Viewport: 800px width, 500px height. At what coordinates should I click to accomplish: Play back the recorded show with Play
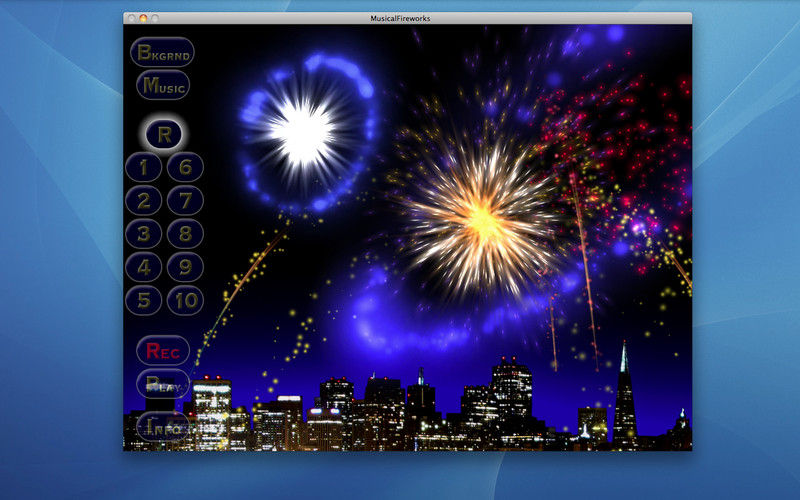pos(163,384)
